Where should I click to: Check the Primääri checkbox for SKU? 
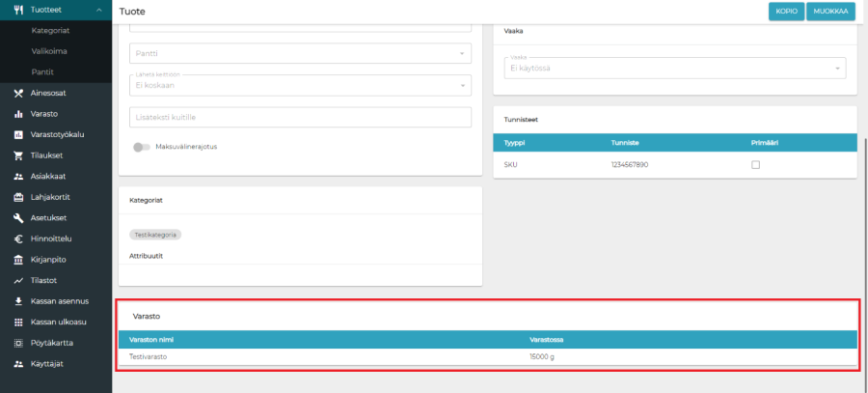(x=755, y=165)
